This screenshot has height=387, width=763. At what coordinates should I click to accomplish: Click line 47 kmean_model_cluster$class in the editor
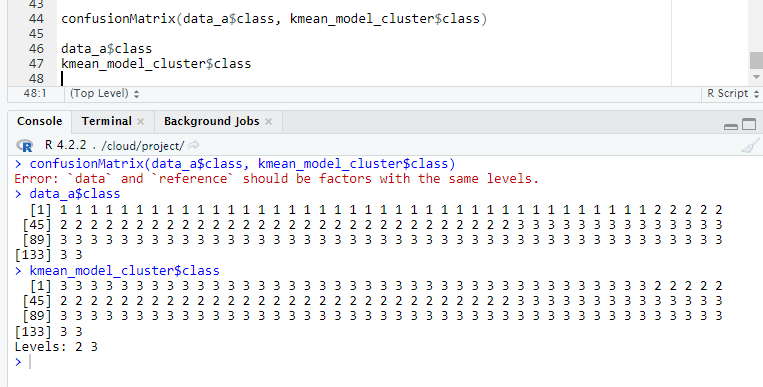pyautogui.click(x=156, y=64)
